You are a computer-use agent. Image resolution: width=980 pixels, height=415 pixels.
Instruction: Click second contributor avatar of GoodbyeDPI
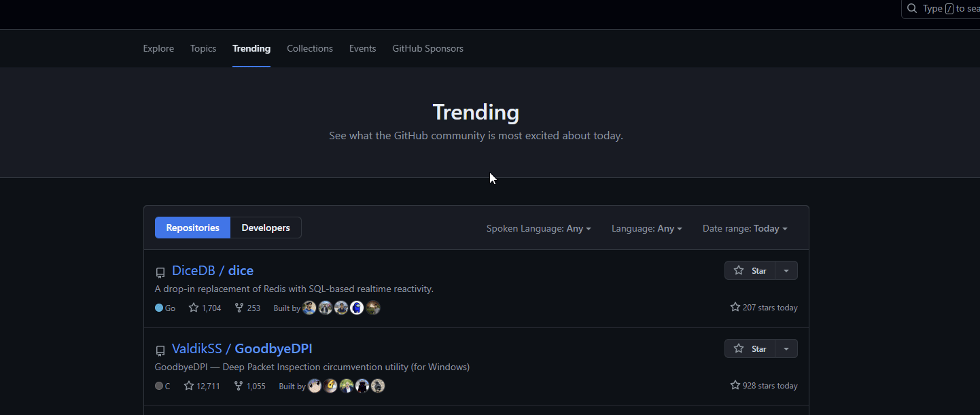[x=330, y=386]
